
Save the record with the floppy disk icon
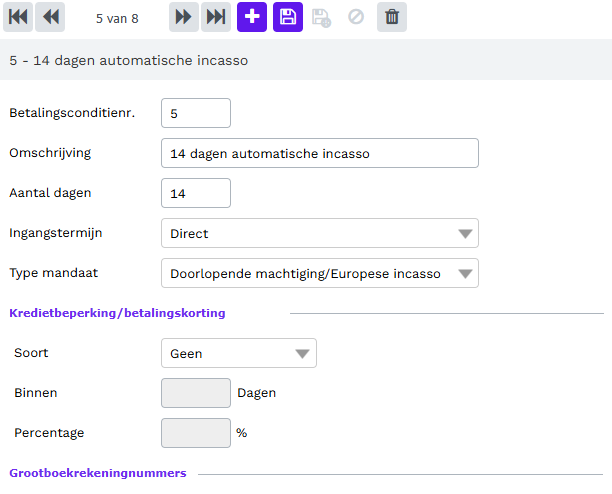288,17
